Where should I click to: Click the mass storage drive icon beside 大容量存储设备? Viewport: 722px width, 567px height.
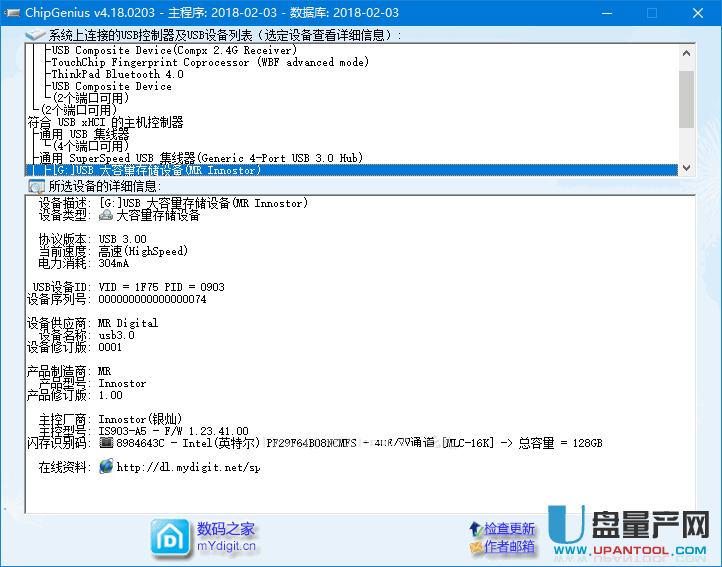point(106,216)
